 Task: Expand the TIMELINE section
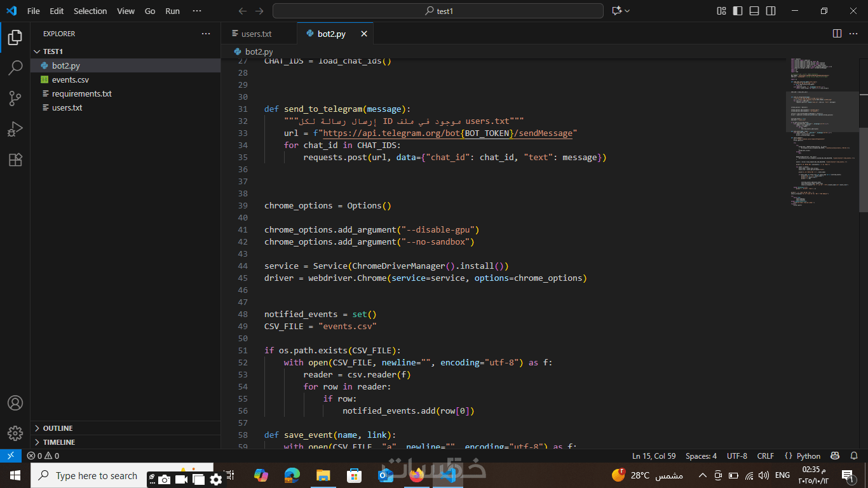pos(59,442)
